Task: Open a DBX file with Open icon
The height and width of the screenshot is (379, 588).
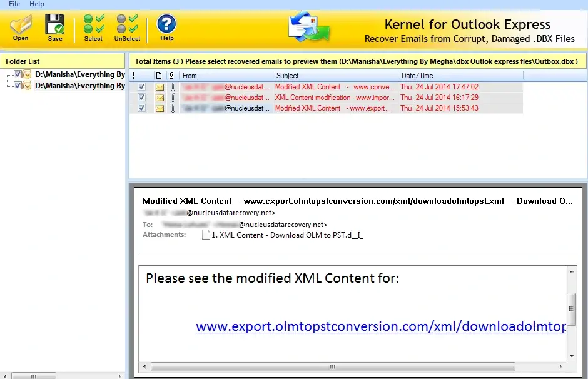Action: (21, 24)
